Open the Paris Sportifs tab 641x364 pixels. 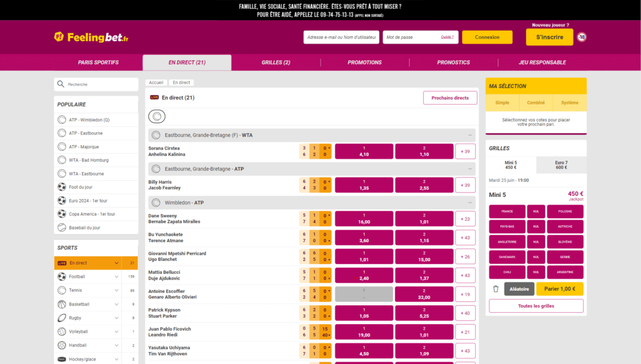point(98,63)
